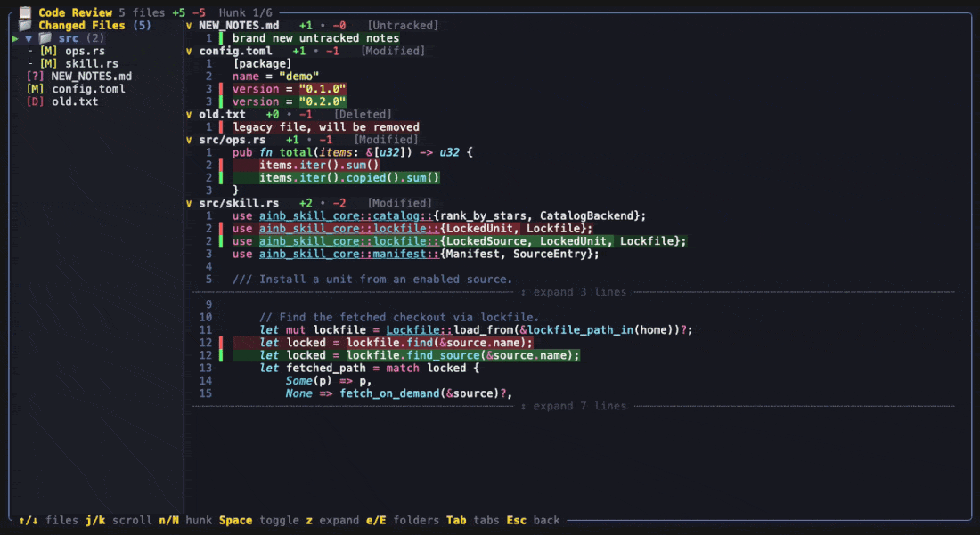Image resolution: width=980 pixels, height=535 pixels.
Task: Click the ainb_skill_core::manifest:: underlined path
Action: (349, 254)
